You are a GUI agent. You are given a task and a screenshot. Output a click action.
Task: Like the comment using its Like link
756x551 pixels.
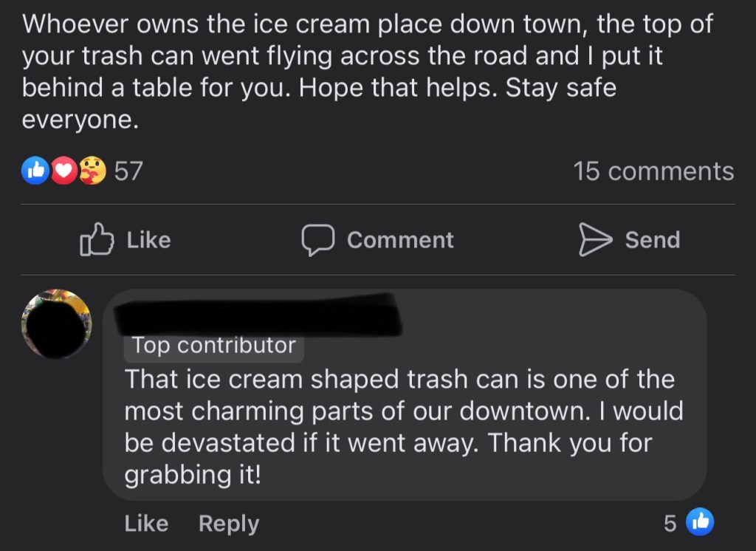146,524
